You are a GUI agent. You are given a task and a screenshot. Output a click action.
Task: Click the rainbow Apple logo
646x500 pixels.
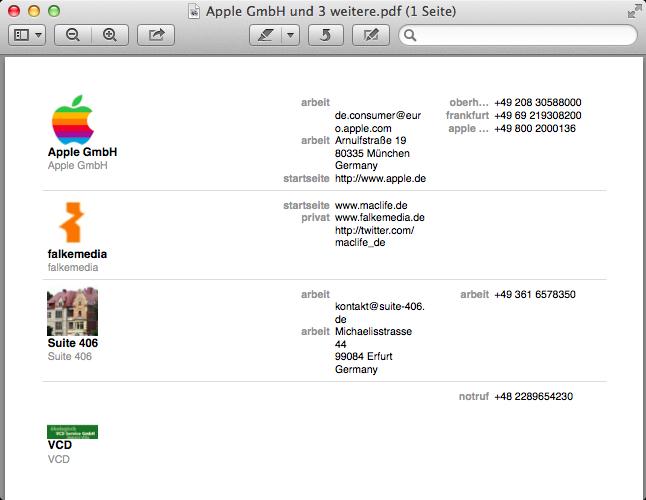(x=73, y=120)
